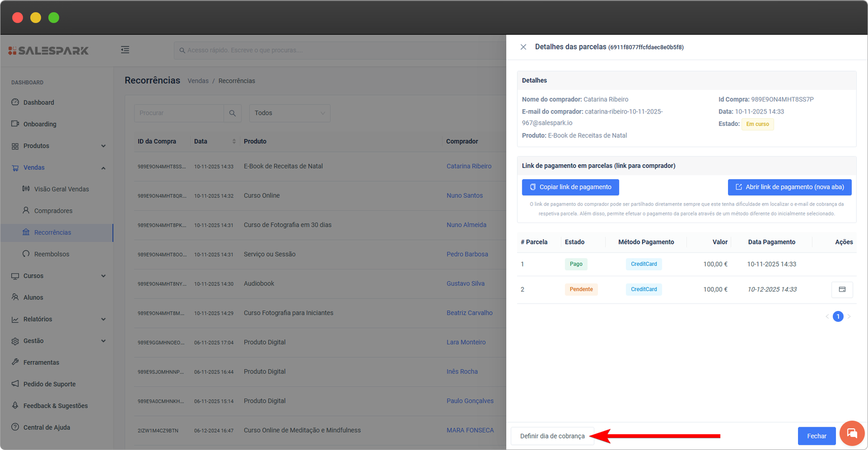Open payment link in a new tab
This screenshot has width=868, height=450.
(x=789, y=187)
